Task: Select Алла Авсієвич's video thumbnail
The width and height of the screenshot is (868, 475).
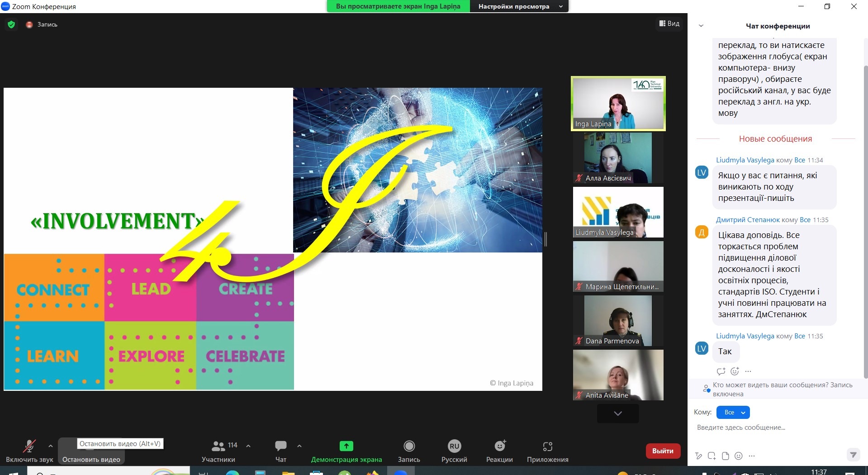Action: [618, 158]
